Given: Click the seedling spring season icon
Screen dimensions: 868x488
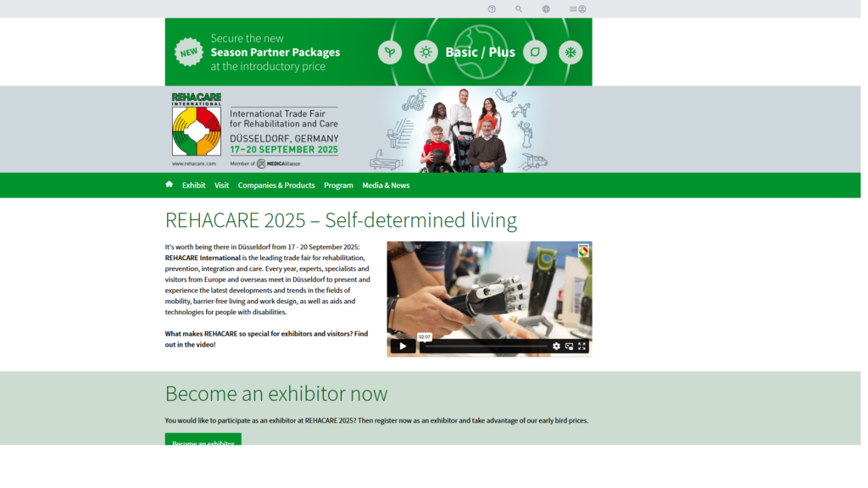Looking at the screenshot, I should pyautogui.click(x=390, y=52).
